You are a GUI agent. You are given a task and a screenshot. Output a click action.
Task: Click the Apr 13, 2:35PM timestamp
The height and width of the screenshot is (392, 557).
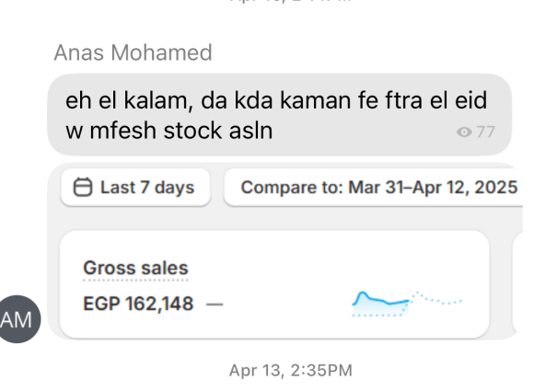coord(291,370)
